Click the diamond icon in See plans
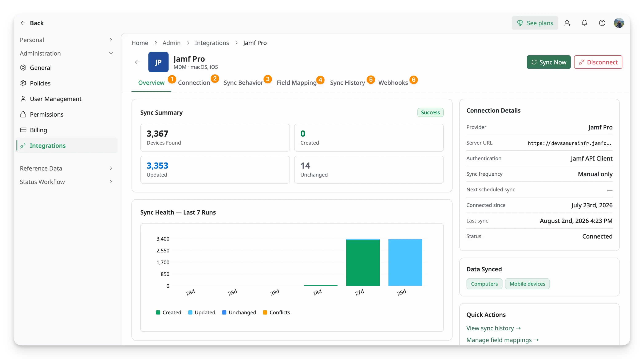The image size is (644, 359). 520,23
